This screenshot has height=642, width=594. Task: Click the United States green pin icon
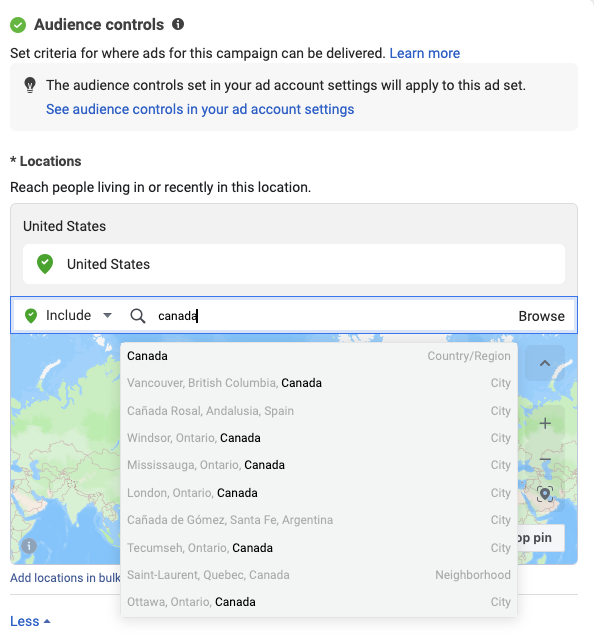pyautogui.click(x=45, y=264)
